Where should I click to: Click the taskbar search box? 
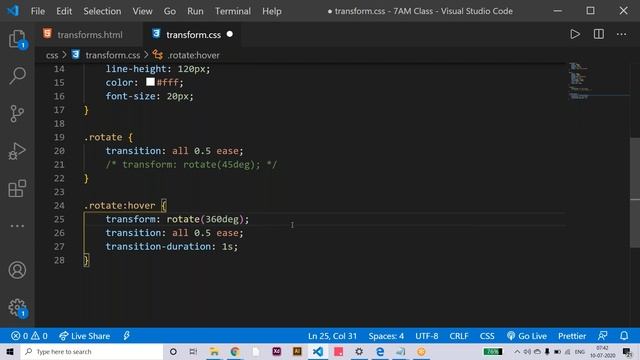tap(92, 351)
